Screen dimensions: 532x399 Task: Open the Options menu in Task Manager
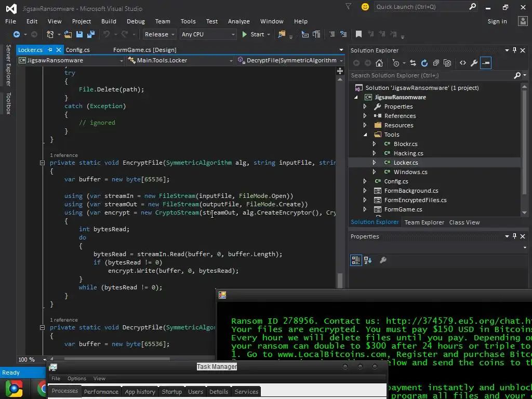(x=77, y=379)
